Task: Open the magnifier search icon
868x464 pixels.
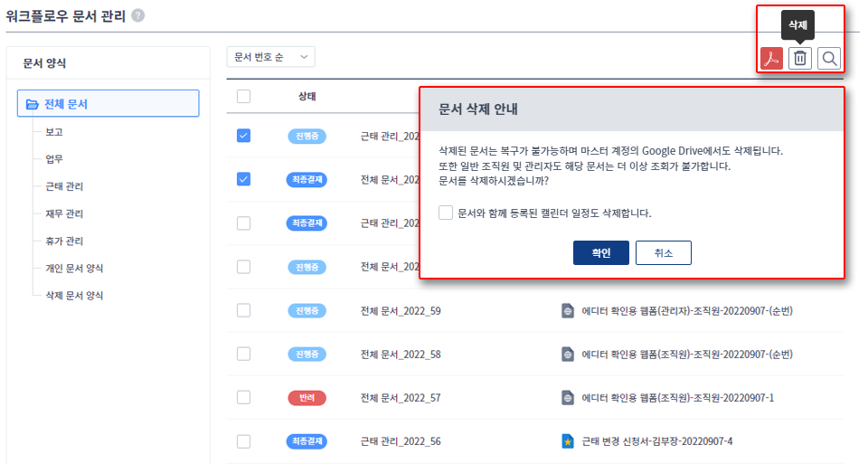Action: (x=829, y=58)
